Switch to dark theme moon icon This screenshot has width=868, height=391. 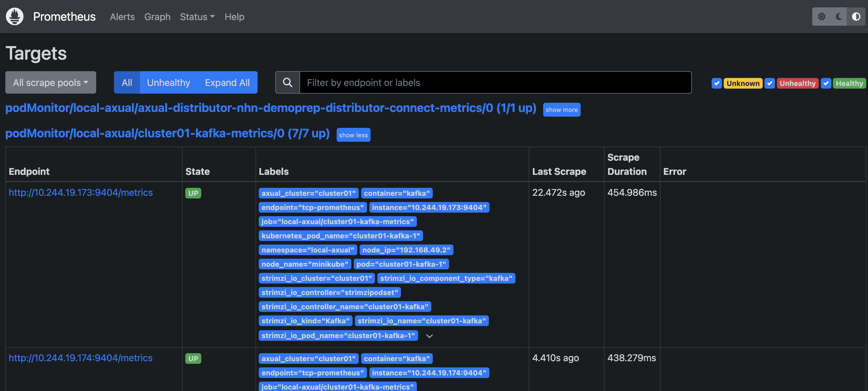click(839, 17)
